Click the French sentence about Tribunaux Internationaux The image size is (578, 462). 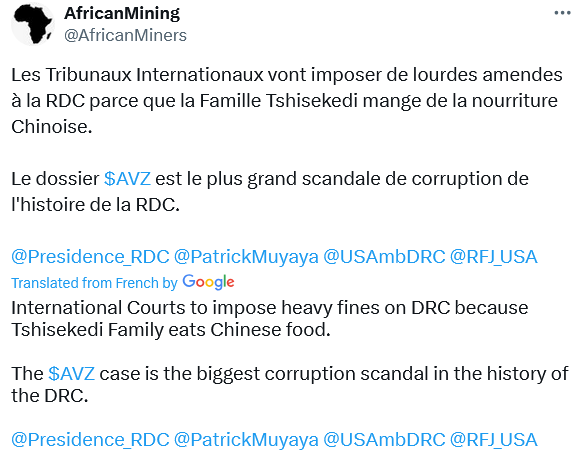[287, 101]
